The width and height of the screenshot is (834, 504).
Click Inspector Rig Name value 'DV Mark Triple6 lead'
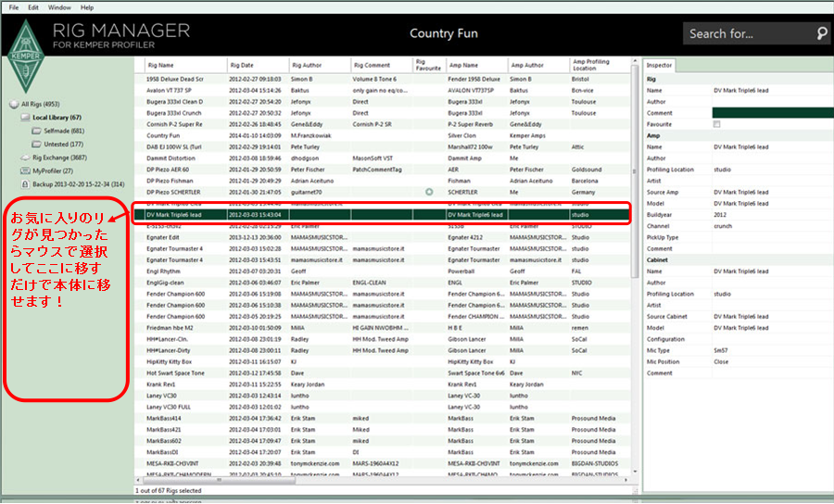(x=741, y=91)
